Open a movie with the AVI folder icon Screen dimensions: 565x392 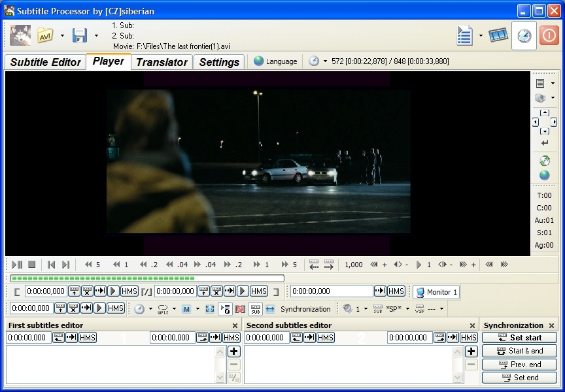45,35
